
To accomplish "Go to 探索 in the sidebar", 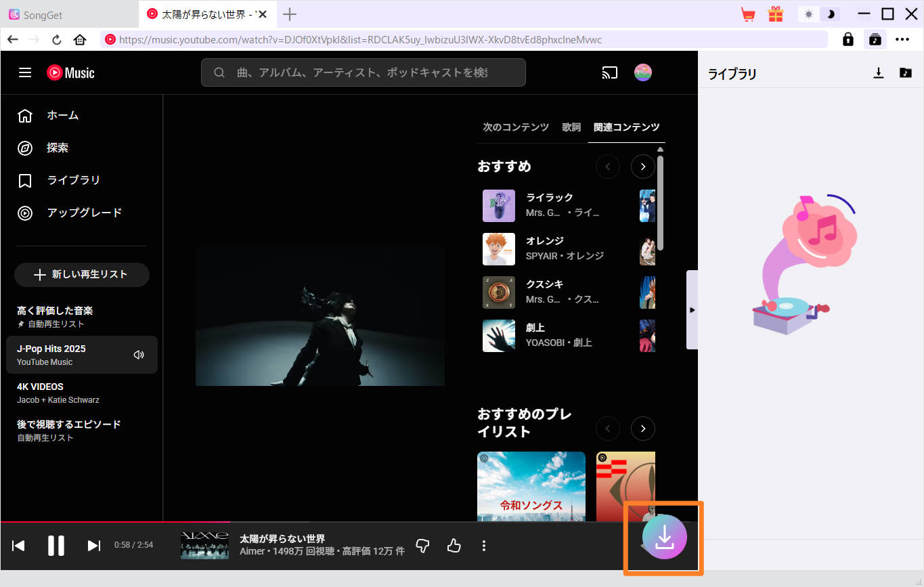I will coord(58,148).
